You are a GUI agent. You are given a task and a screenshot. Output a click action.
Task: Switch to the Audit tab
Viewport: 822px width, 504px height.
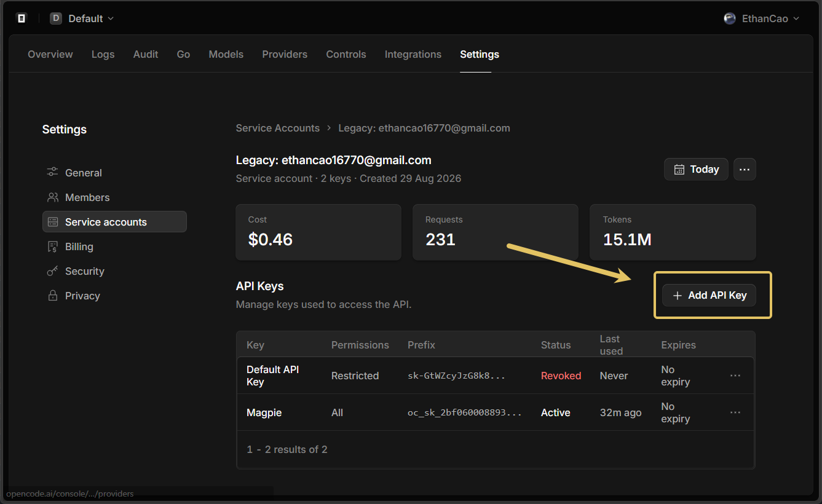coord(146,54)
